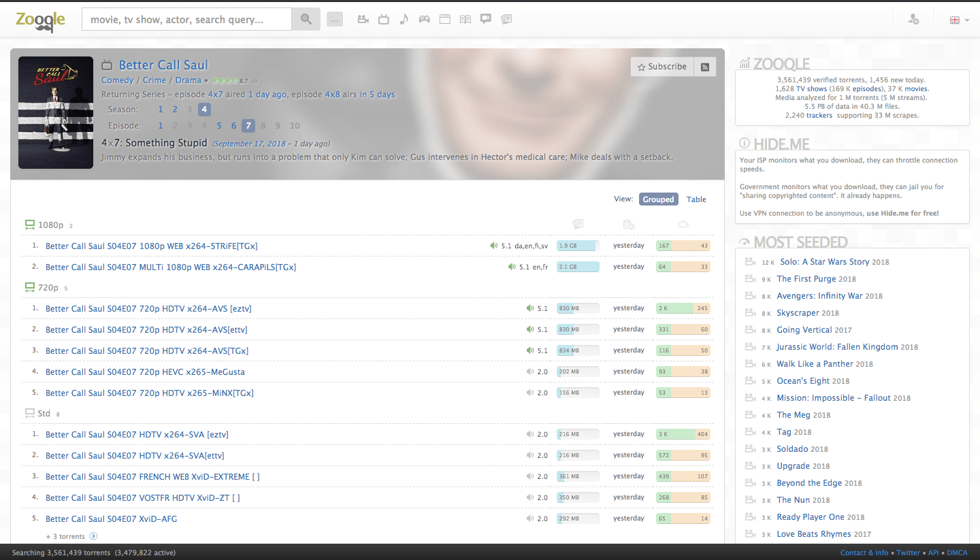Open the Contact & Info footer link
Screen dimensions: 980x560
(864, 553)
